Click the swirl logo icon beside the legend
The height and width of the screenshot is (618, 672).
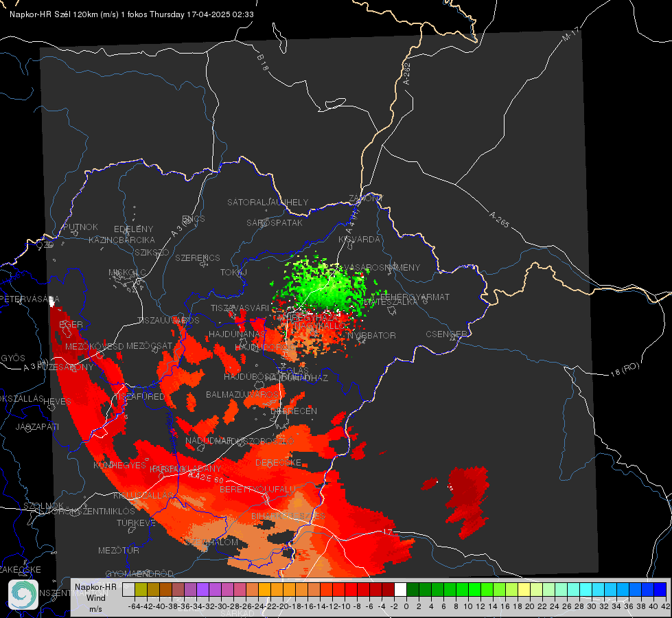click(23, 595)
